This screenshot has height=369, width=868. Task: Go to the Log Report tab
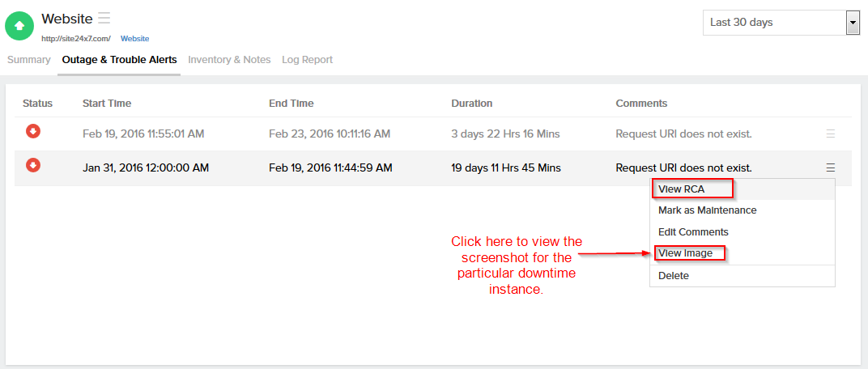307,60
